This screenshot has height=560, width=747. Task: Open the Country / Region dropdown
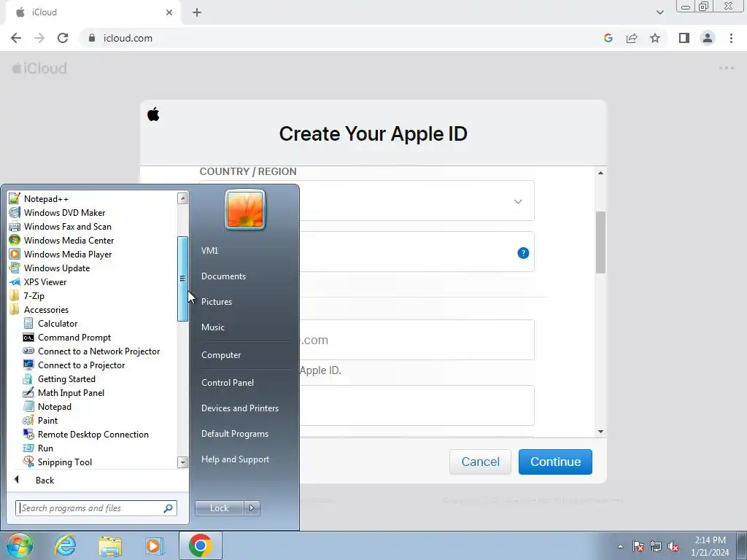[x=367, y=201]
